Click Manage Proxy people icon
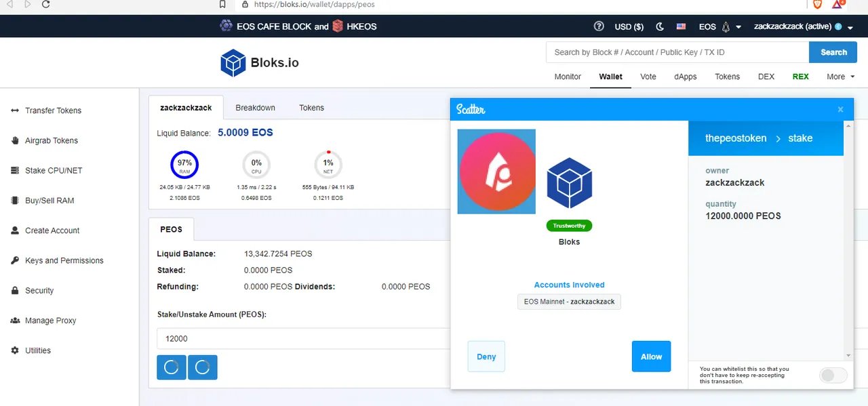This screenshot has width=868, height=406. 15,321
